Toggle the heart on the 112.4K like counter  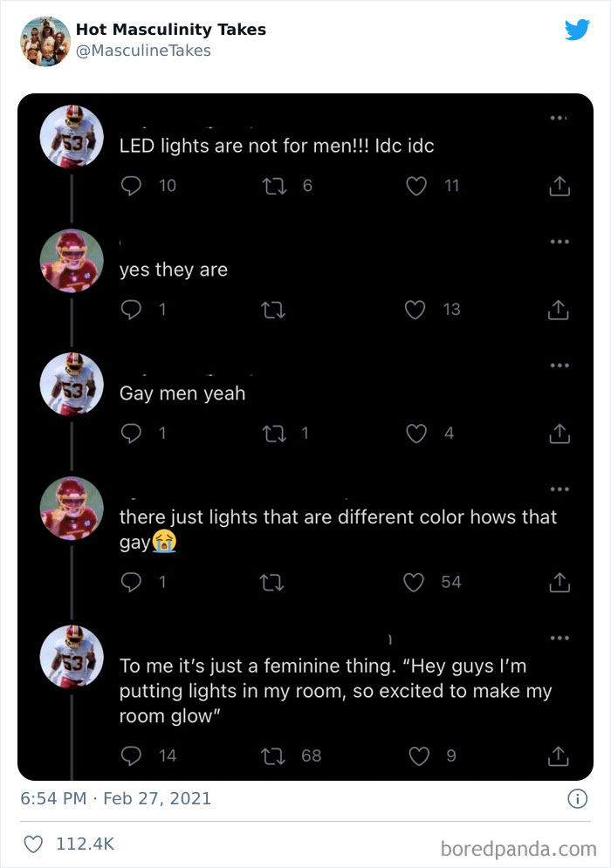(x=33, y=844)
